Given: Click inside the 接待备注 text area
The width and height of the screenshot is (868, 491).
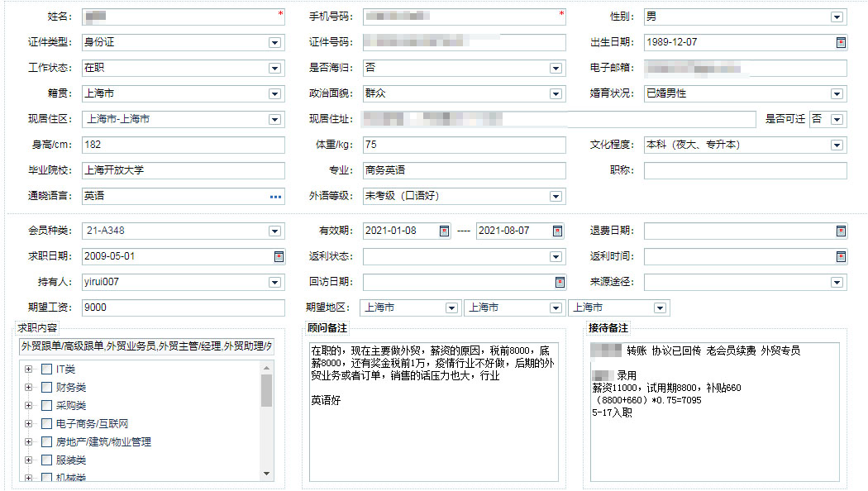Looking at the screenshot, I should [715, 412].
